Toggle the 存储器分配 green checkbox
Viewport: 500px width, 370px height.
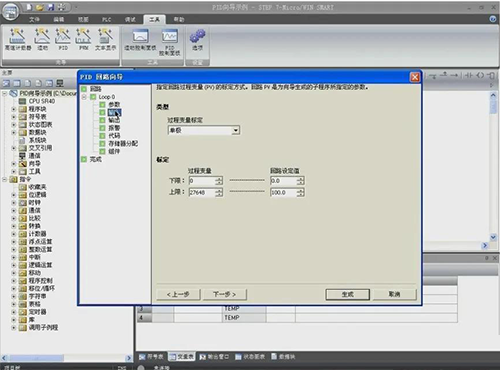pos(102,144)
